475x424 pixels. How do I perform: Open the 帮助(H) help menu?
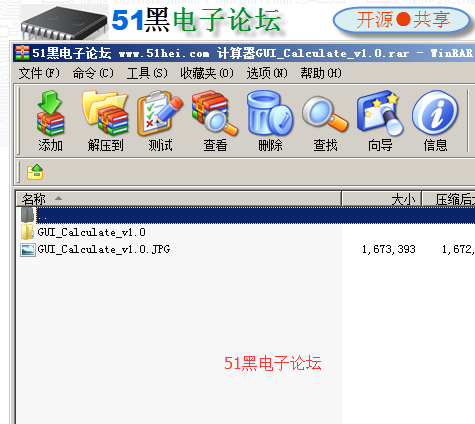[x=321, y=73]
